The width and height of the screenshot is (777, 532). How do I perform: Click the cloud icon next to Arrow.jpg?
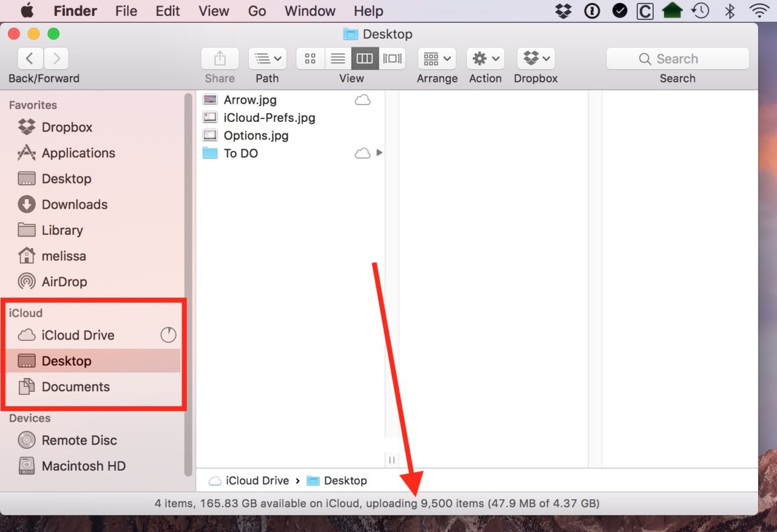tap(362, 100)
